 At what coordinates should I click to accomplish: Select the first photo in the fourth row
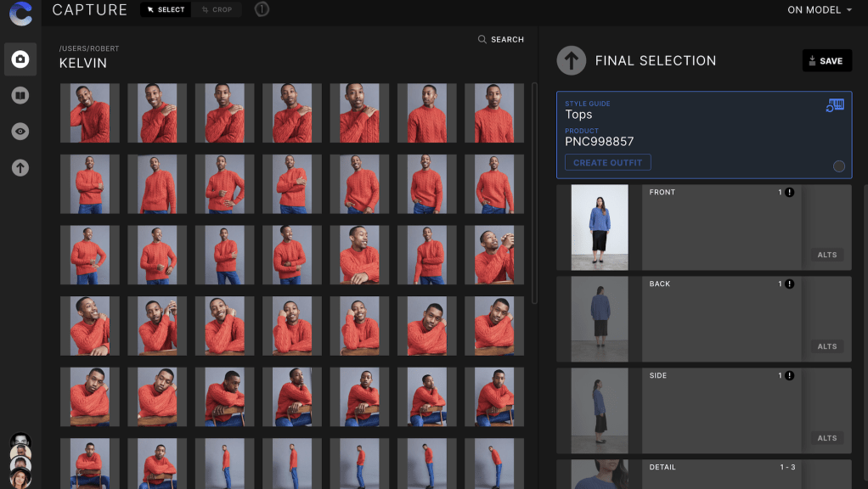coord(90,326)
